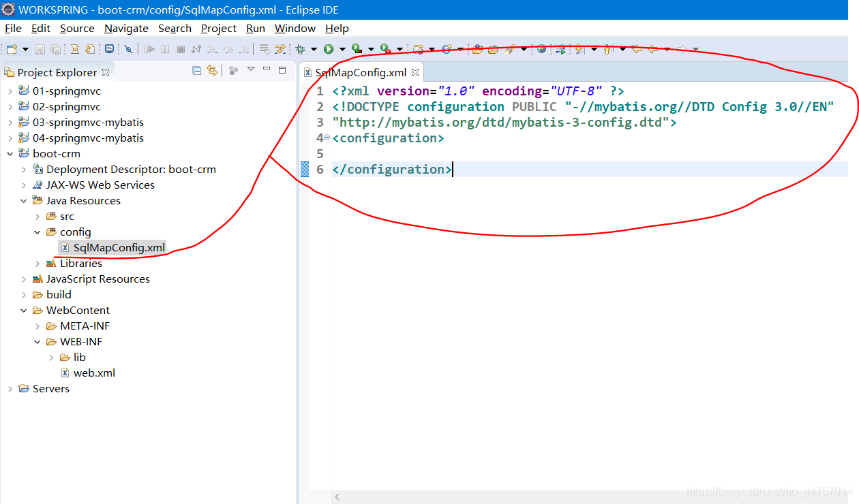Open the Navigate menu
This screenshot has width=859, height=504.
[126, 28]
